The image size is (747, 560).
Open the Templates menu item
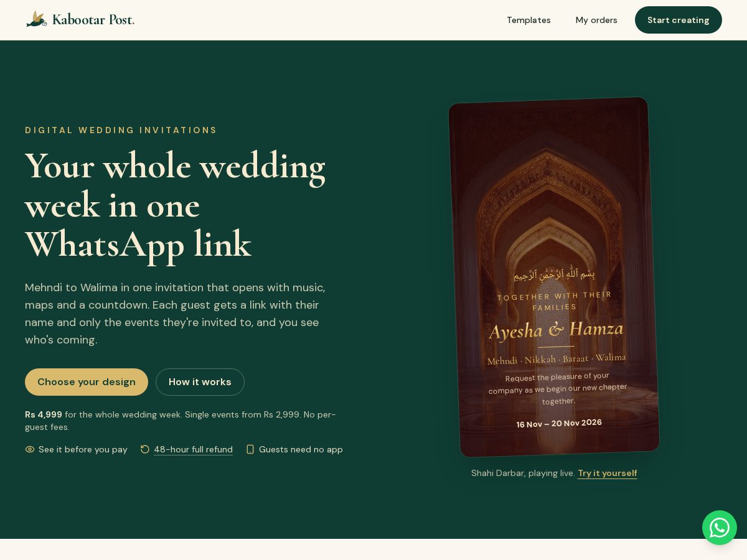tap(529, 20)
